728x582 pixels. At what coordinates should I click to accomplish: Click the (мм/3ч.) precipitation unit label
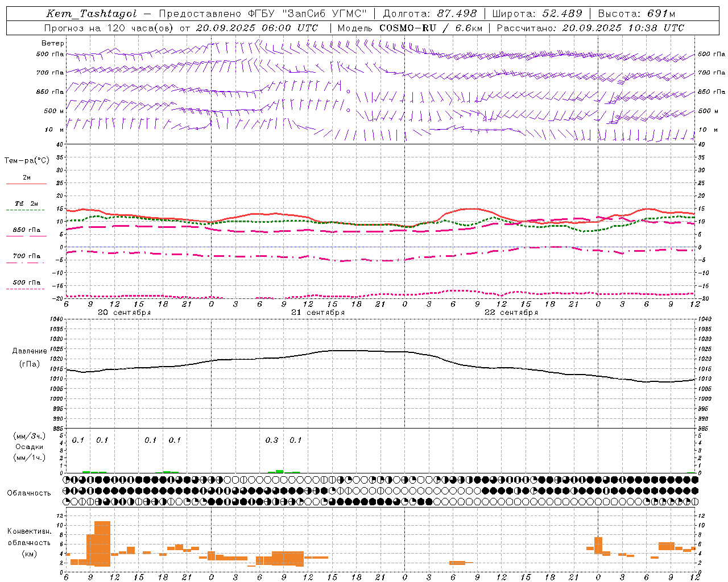pyautogui.click(x=29, y=436)
